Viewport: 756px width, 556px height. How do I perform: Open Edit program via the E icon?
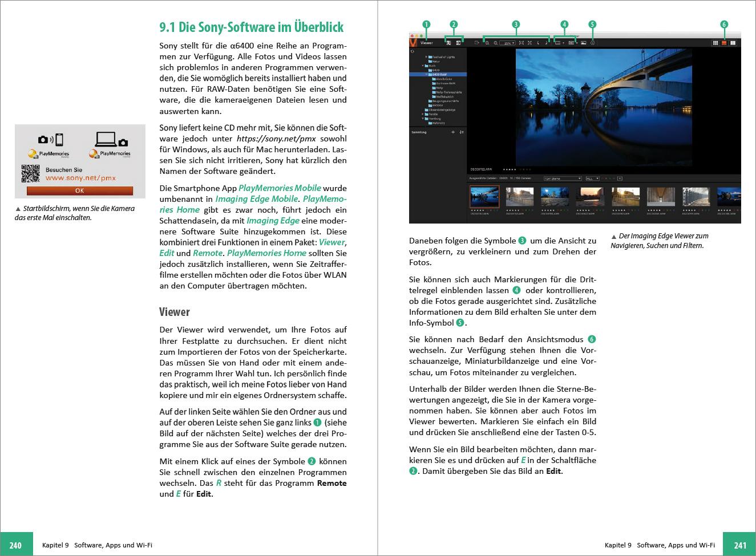pyautogui.click(x=458, y=43)
